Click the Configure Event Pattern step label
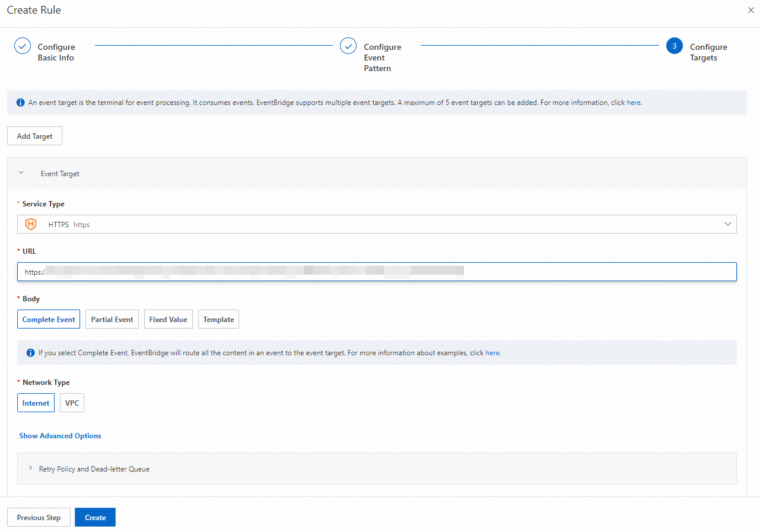 click(383, 58)
